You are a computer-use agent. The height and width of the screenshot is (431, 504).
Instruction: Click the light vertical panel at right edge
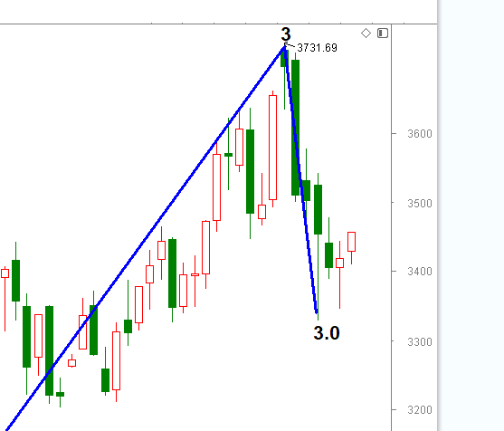(x=471, y=215)
